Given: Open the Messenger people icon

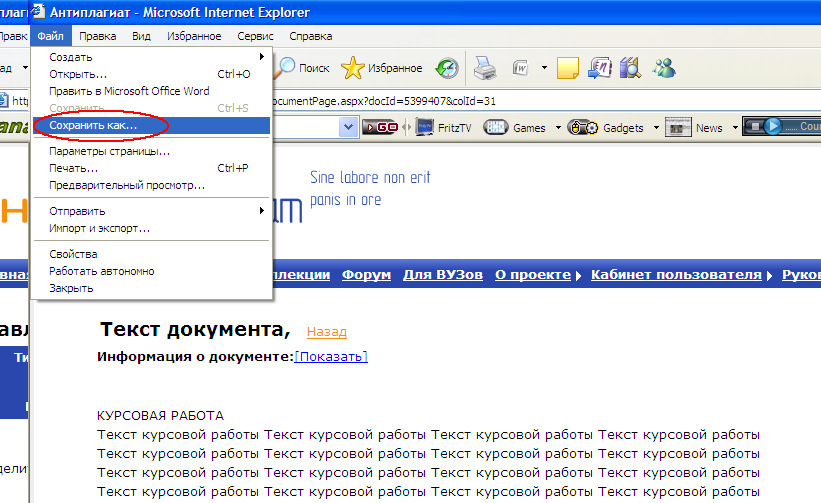Looking at the screenshot, I should point(664,68).
